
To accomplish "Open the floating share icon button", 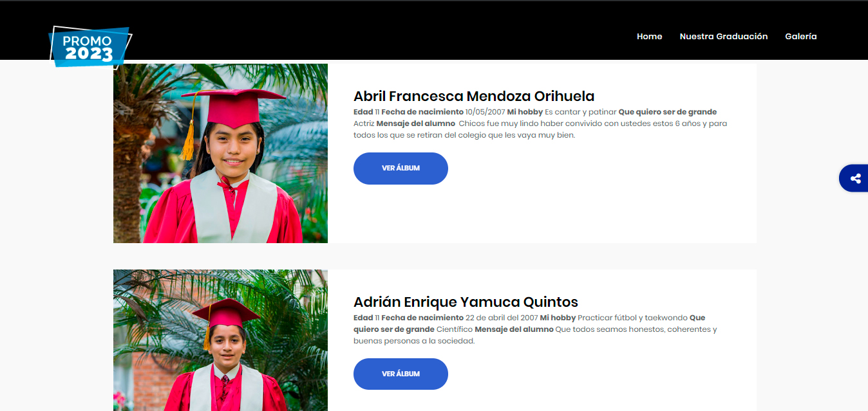I will [x=855, y=179].
